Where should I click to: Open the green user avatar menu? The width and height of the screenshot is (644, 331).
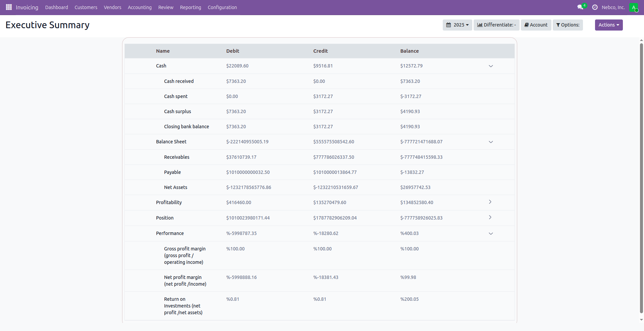(634, 7)
